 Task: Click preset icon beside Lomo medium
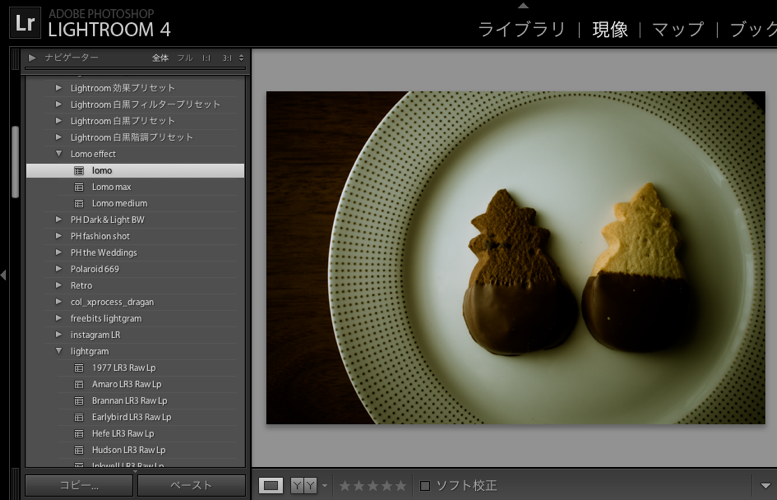(79, 203)
